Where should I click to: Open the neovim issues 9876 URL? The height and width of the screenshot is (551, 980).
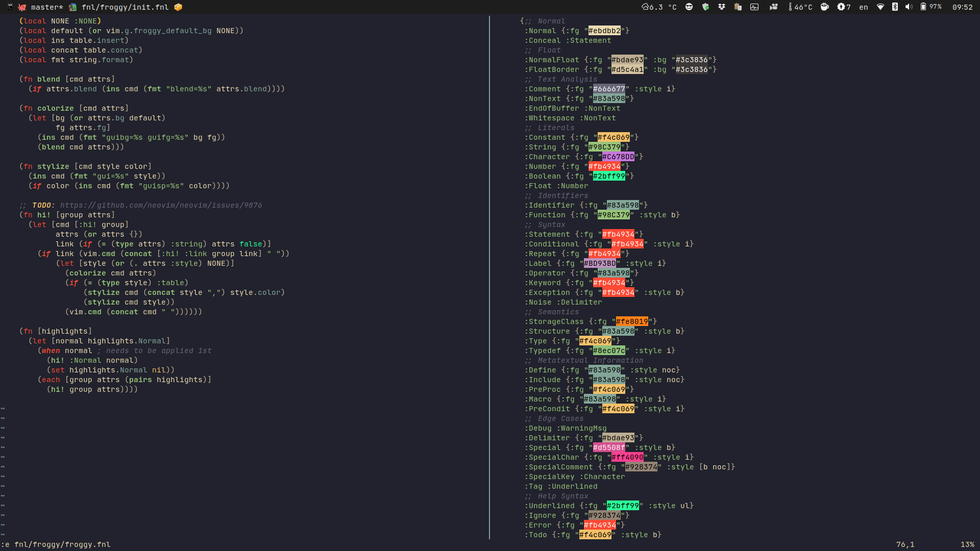click(161, 205)
